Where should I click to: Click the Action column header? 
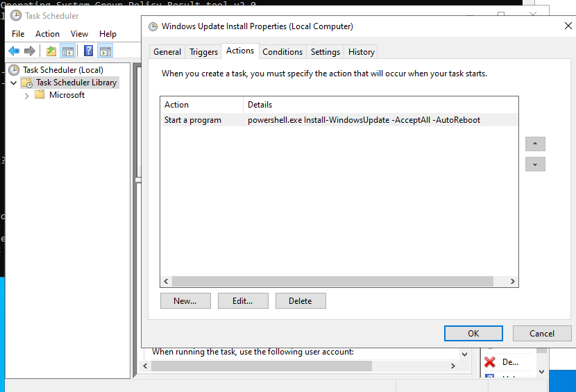pyautogui.click(x=202, y=105)
